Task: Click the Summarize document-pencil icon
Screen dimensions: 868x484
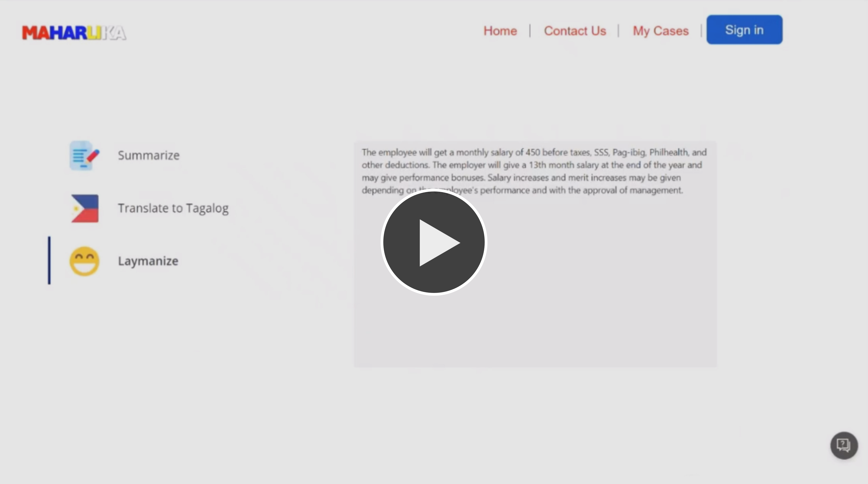Action: [84, 155]
